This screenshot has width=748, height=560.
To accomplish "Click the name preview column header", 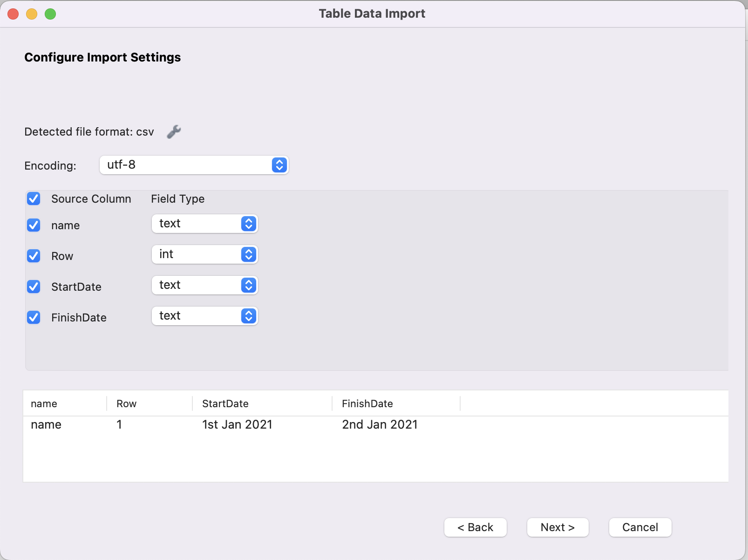I will 65,403.
